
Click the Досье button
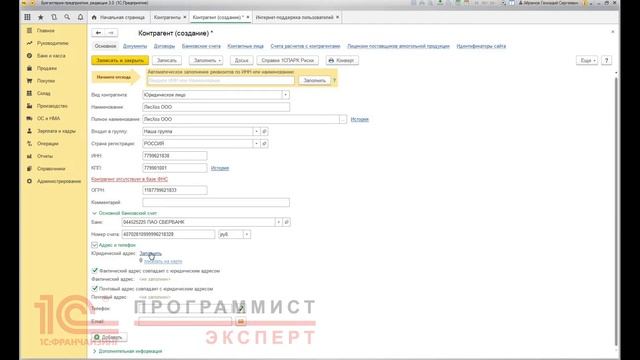[241, 60]
